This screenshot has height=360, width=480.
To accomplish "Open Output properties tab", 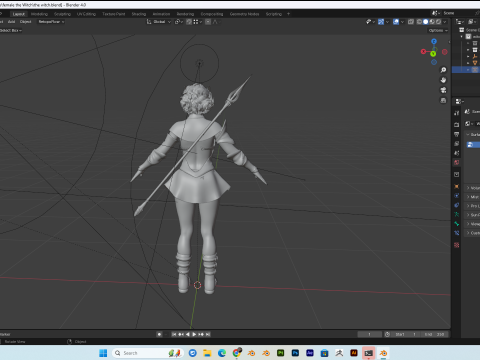I will click(457, 134).
